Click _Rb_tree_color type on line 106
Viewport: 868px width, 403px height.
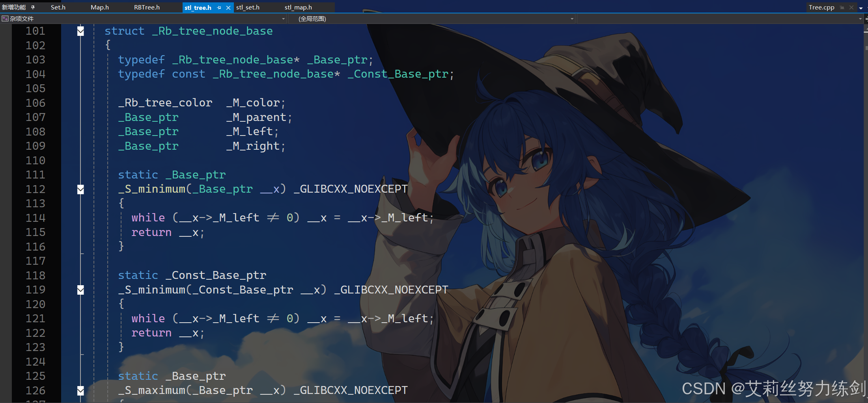(165, 103)
